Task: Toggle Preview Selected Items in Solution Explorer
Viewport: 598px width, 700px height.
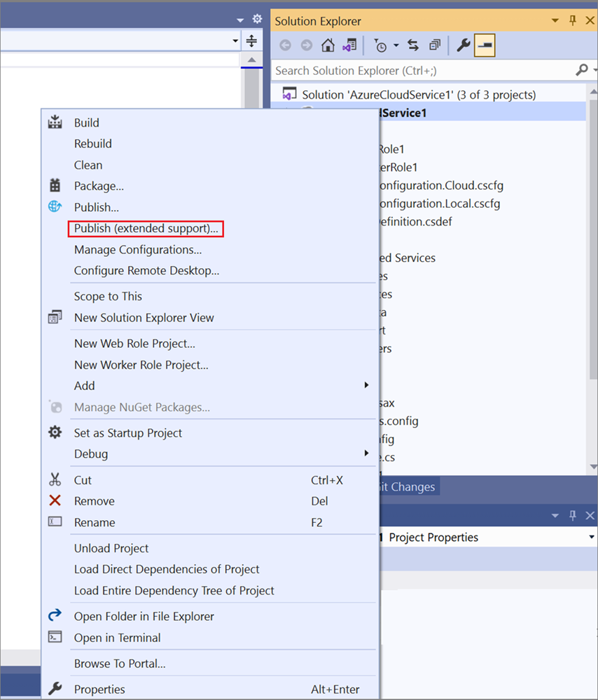Action: point(483,44)
